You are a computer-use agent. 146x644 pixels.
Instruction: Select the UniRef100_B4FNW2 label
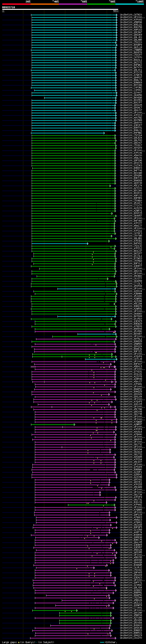131,133
